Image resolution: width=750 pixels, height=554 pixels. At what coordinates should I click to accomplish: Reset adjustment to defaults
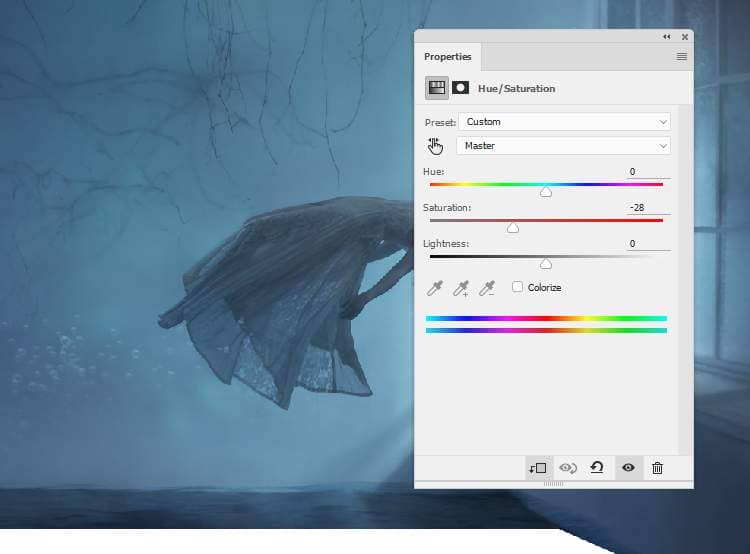pos(597,467)
